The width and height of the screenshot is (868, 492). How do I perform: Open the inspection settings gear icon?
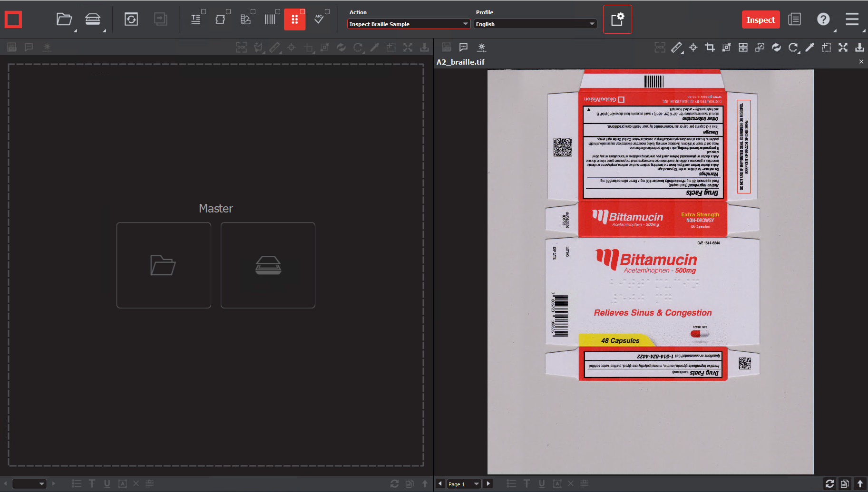click(x=617, y=19)
